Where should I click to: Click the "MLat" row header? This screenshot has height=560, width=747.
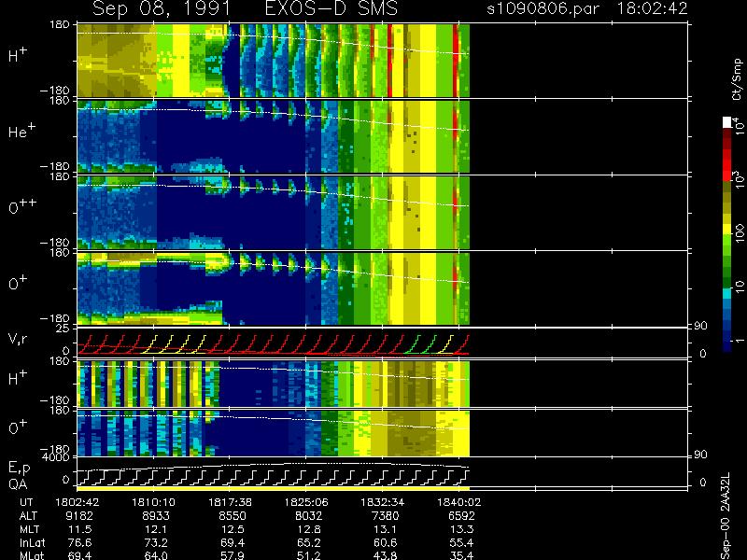click(32, 555)
